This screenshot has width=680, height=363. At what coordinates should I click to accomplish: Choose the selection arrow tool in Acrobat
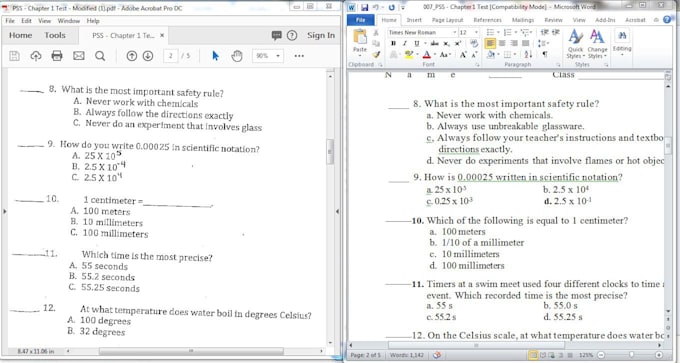pyautogui.click(x=215, y=56)
